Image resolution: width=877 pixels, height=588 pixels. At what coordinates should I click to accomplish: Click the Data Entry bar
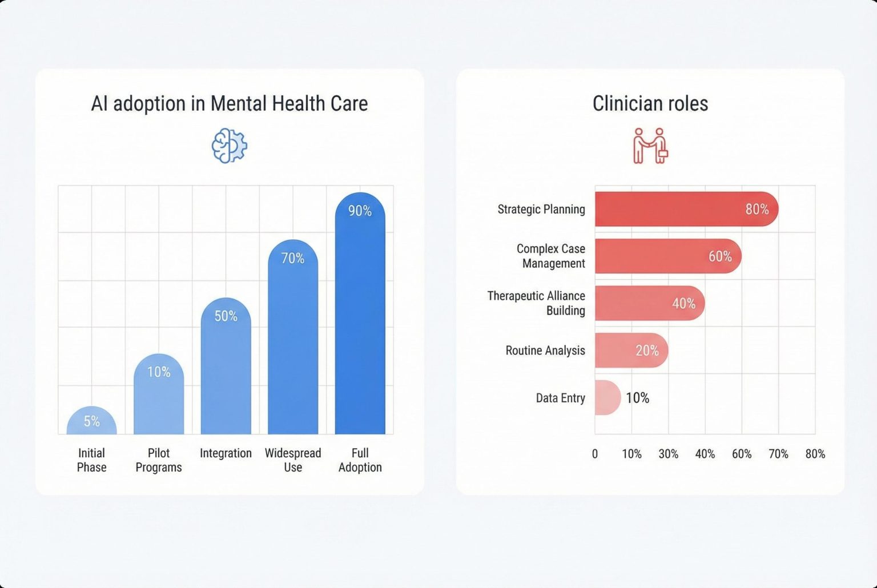point(607,397)
